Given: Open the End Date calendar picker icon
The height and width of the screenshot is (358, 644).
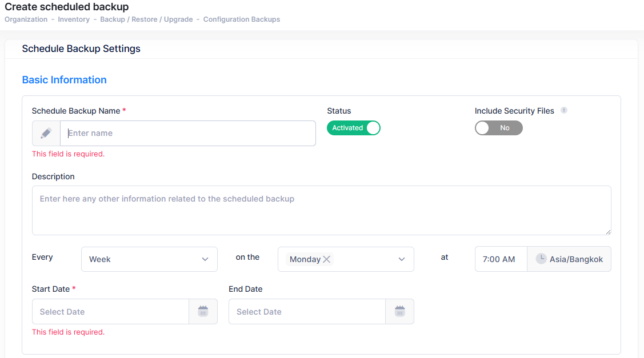Looking at the screenshot, I should [x=399, y=311].
